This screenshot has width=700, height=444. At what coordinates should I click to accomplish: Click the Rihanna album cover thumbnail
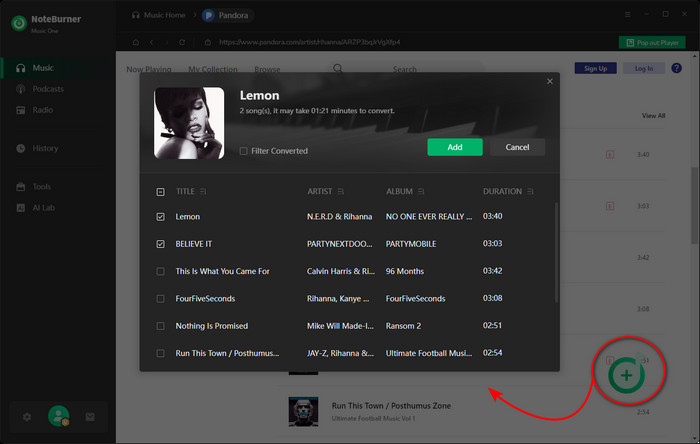[x=189, y=123]
